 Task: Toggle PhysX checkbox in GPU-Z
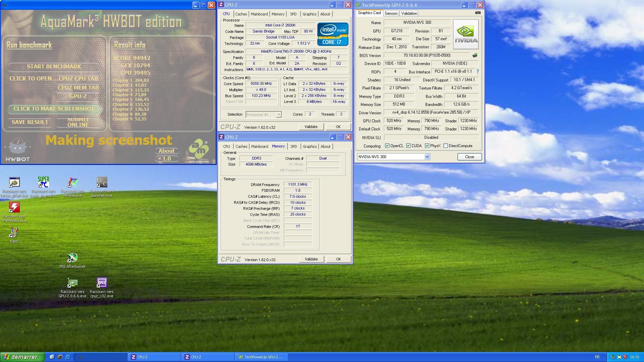427,146
